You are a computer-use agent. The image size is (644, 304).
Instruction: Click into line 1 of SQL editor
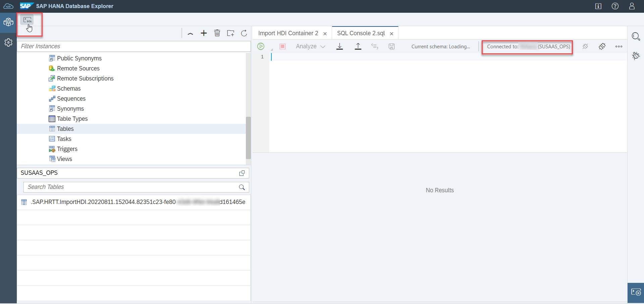[x=448, y=57]
